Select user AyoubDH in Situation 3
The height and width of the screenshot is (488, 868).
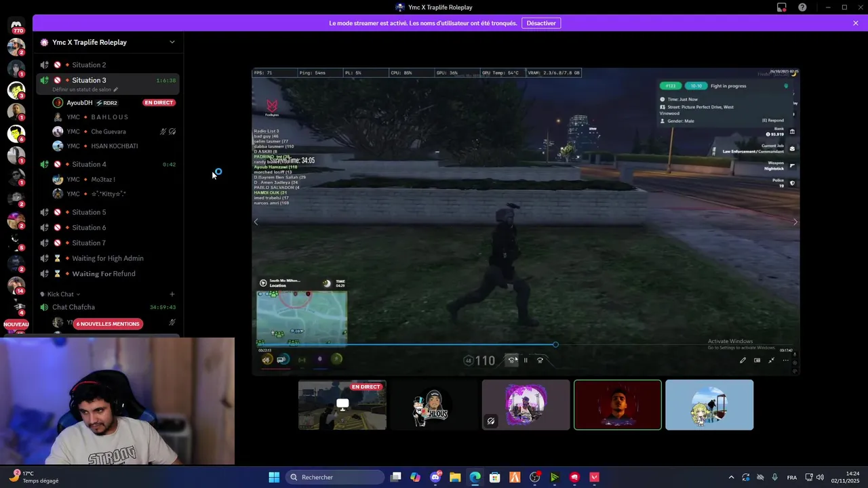click(114, 103)
